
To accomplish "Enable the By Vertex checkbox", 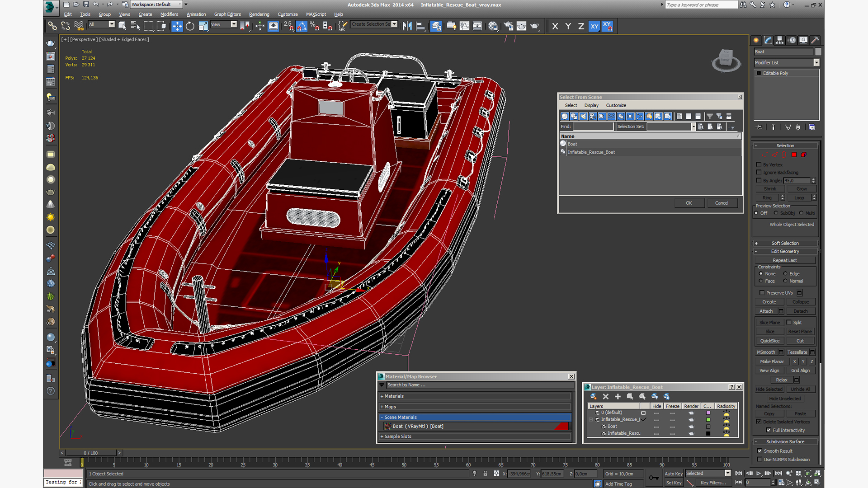I will [759, 164].
